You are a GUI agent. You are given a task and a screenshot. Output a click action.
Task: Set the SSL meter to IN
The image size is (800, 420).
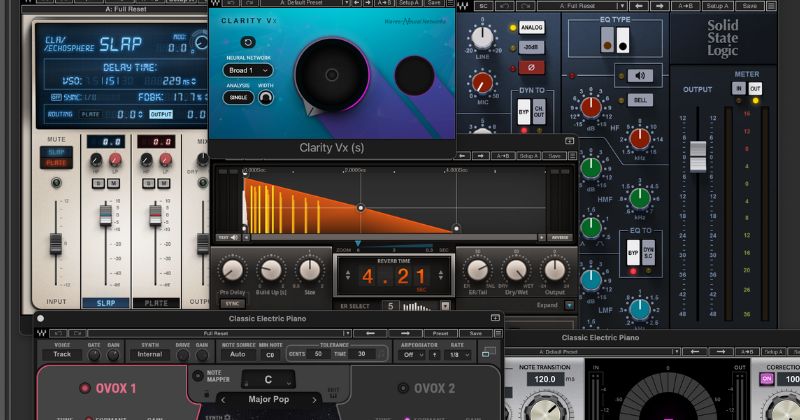[738, 88]
